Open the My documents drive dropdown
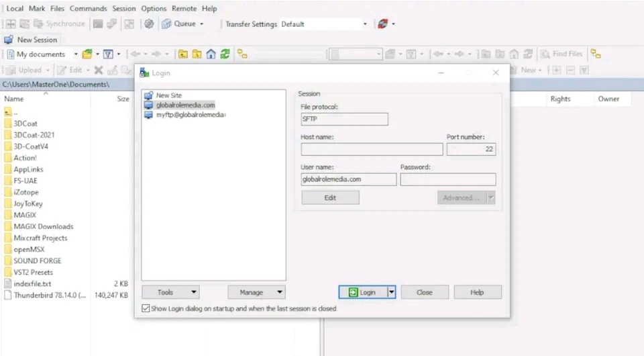The width and height of the screenshot is (644, 356). point(42,54)
